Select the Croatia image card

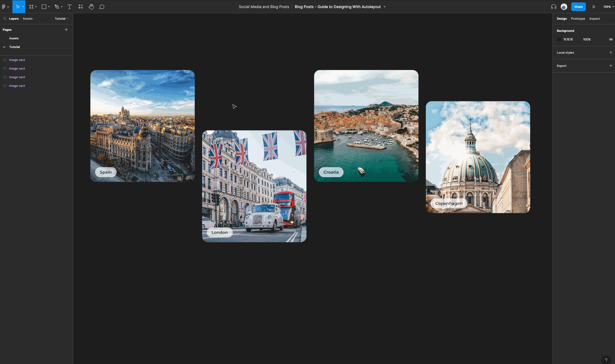(366, 126)
